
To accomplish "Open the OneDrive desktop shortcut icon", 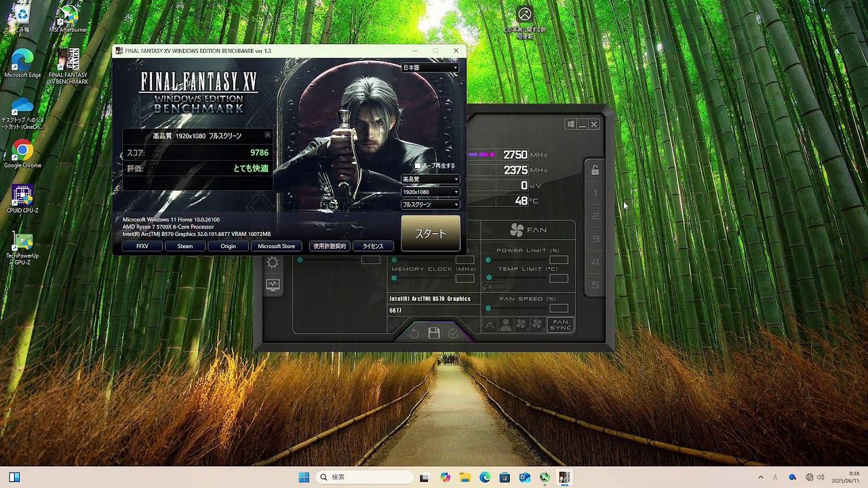I will 22,113.
